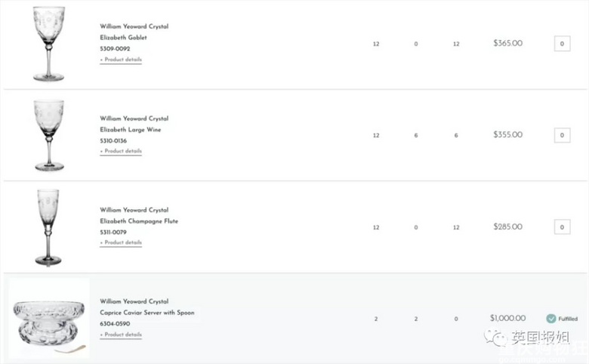Click the Elizabeth Champagne Flute title
This screenshot has width=589, height=364.
click(139, 221)
